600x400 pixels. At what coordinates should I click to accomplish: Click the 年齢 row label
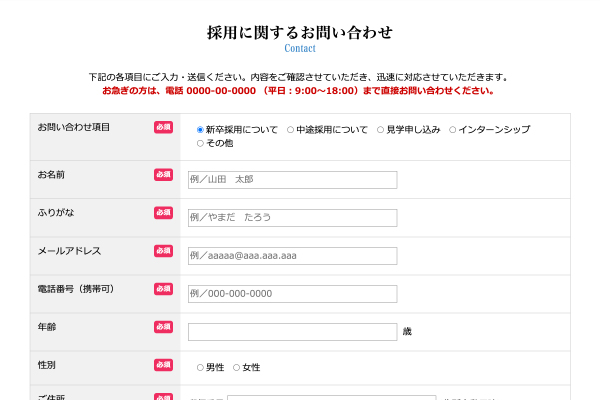(47, 327)
